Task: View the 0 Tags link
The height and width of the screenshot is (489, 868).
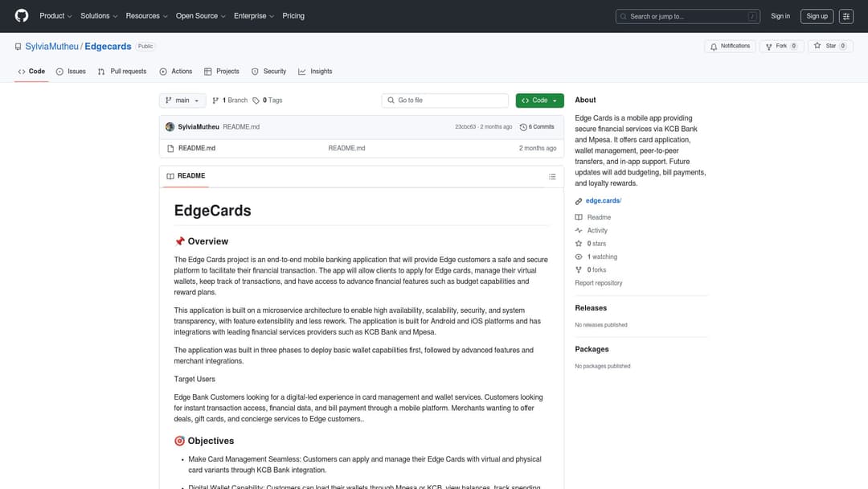Action: point(268,101)
